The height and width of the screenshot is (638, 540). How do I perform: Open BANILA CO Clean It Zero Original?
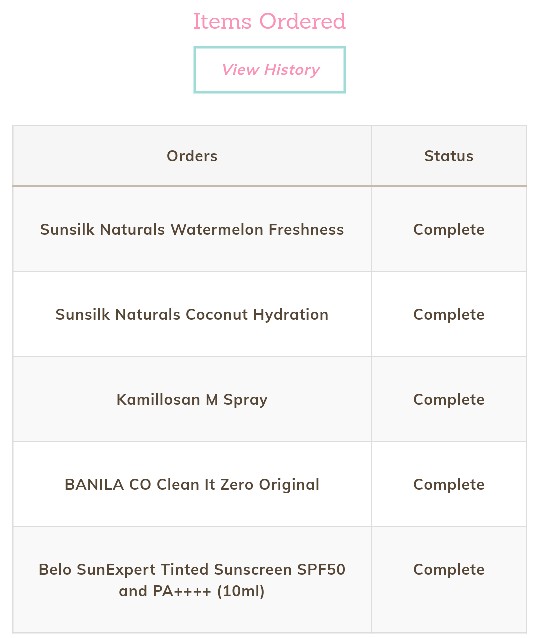click(192, 485)
